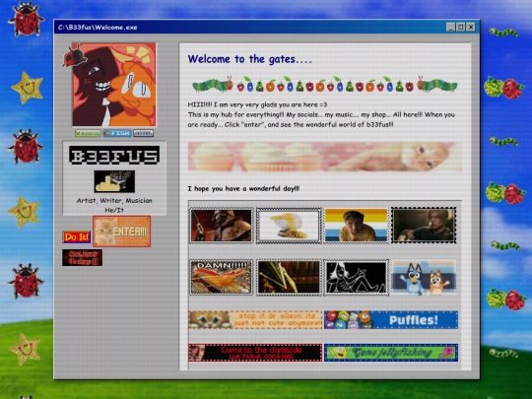Click the 'Artist, Writer, Musician' text
532x399 pixels.
[x=114, y=201]
